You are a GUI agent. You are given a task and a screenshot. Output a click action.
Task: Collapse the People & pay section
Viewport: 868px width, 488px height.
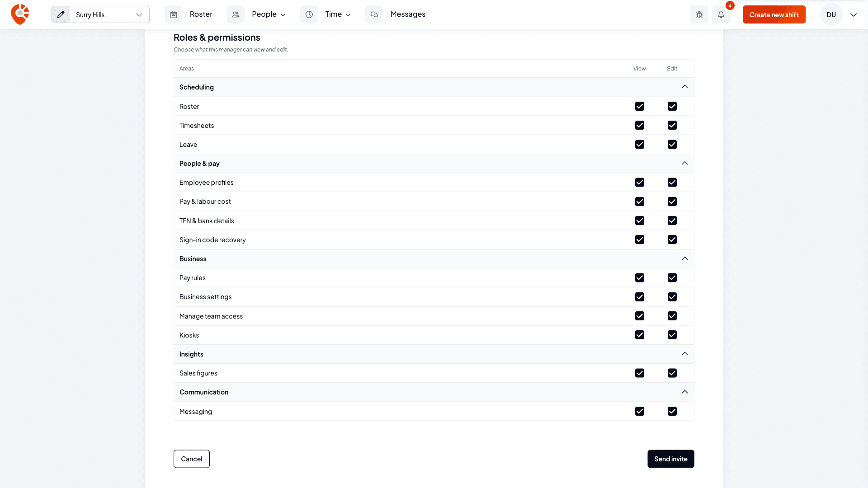click(685, 163)
